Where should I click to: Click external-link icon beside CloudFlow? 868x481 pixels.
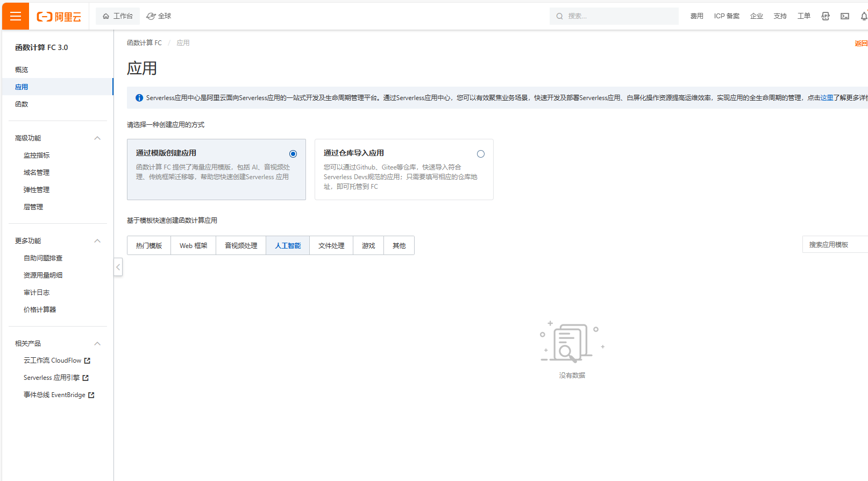(87, 360)
